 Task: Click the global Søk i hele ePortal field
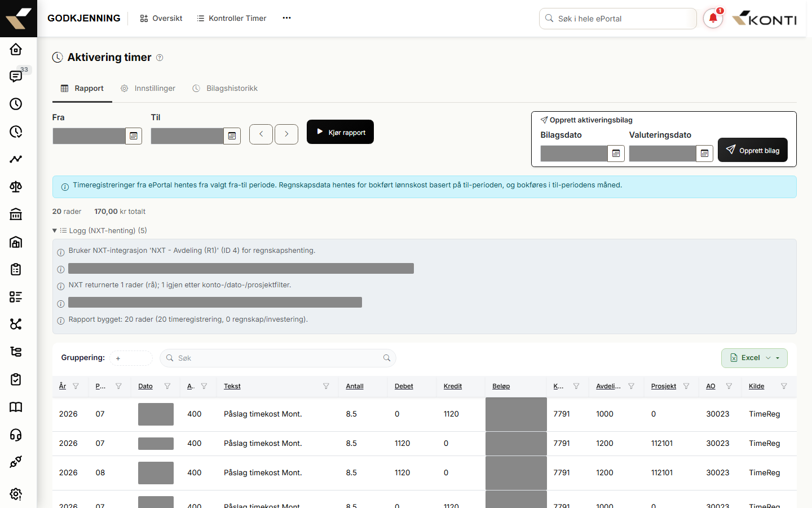(618, 19)
